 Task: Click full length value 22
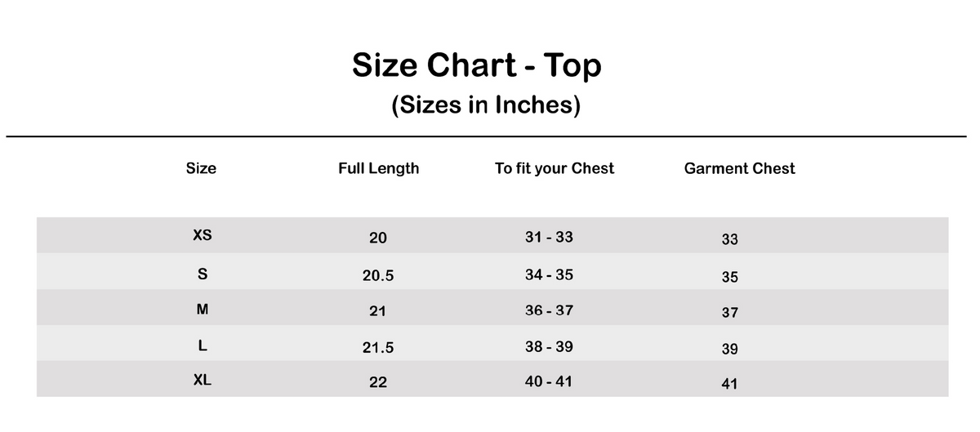point(378,382)
